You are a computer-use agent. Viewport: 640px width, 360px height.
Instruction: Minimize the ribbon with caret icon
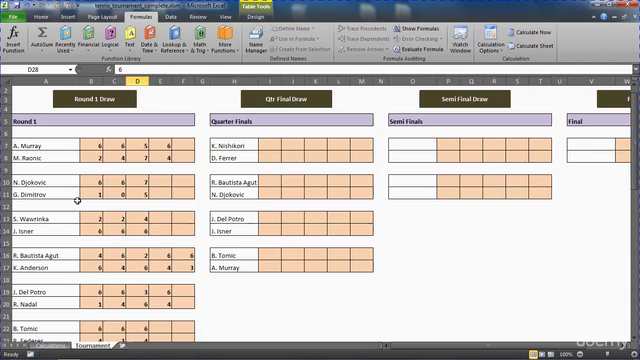tap(593, 17)
